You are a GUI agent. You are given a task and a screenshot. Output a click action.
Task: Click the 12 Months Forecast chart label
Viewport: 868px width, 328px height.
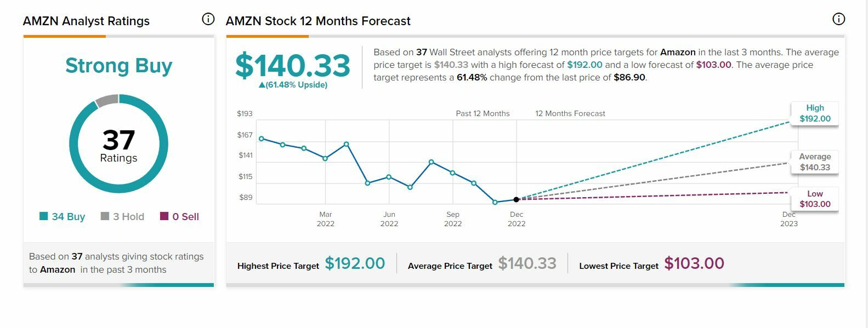pos(570,114)
